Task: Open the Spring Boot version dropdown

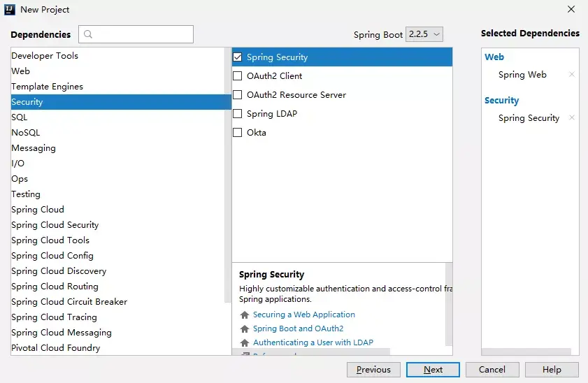Action: point(424,34)
